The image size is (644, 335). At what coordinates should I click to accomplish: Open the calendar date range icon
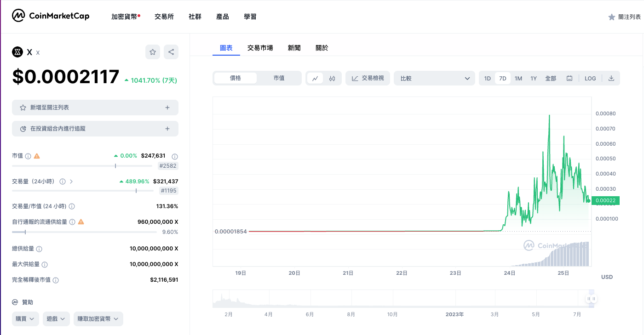tap(569, 78)
